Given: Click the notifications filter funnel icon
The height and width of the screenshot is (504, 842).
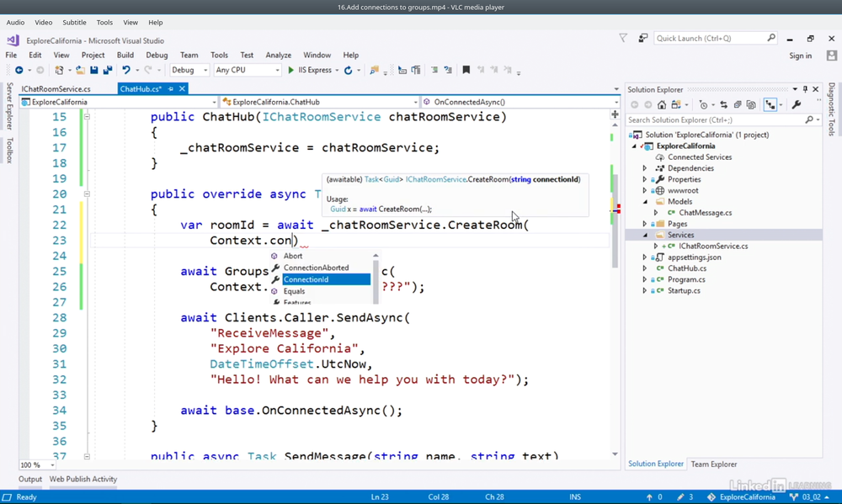Looking at the screenshot, I should click(623, 38).
